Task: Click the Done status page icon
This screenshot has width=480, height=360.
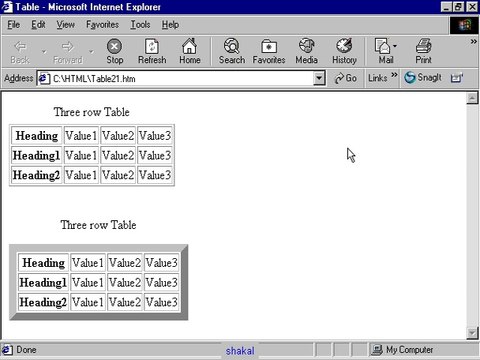Action: [x=7, y=350]
